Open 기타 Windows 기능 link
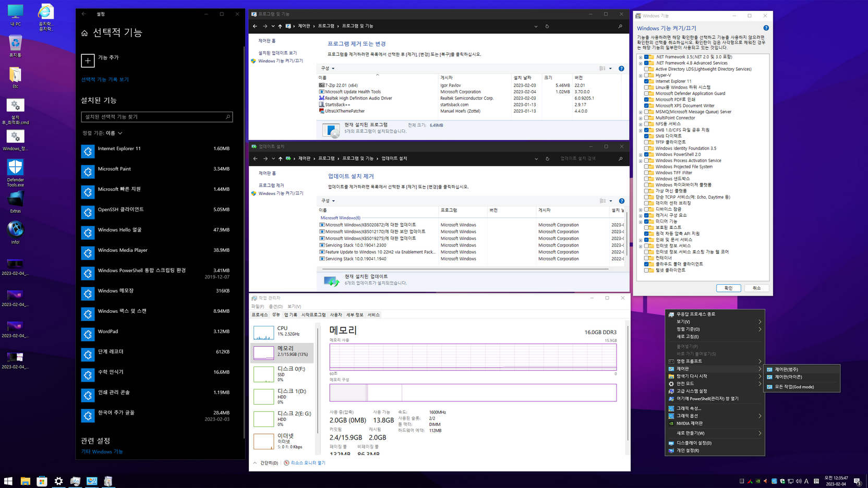 click(102, 452)
